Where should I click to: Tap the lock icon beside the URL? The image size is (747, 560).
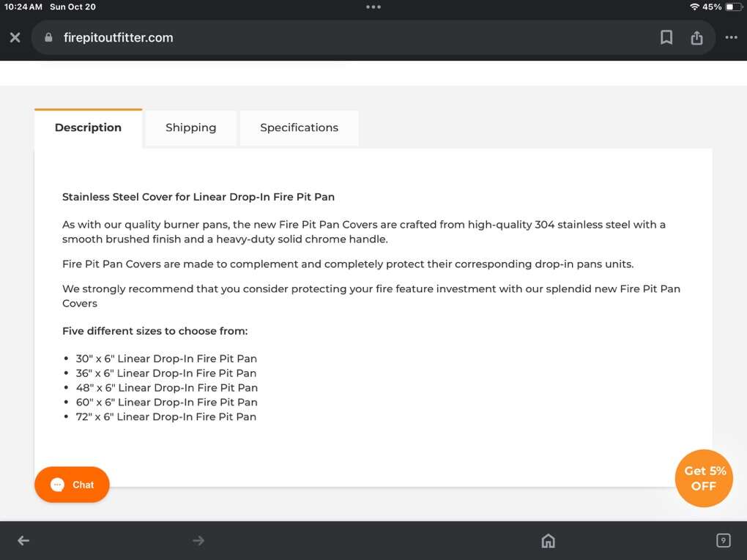click(x=49, y=37)
